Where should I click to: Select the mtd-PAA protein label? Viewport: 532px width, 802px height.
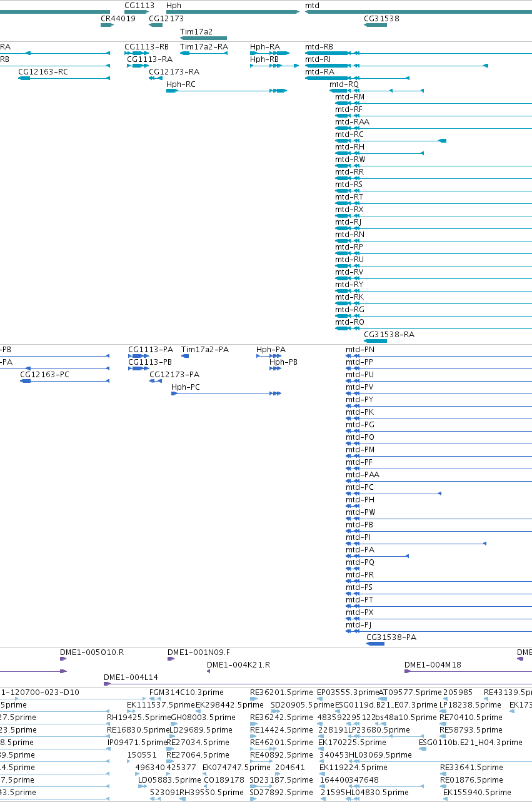tap(363, 474)
